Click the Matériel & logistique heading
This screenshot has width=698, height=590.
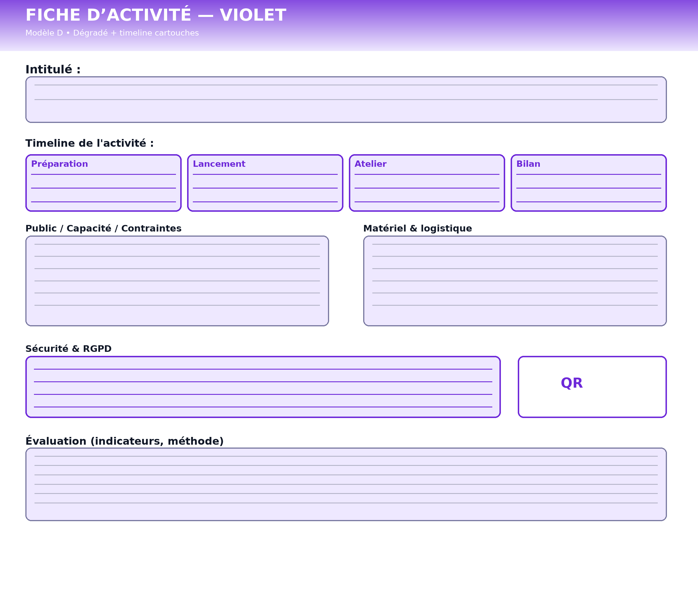pos(417,228)
